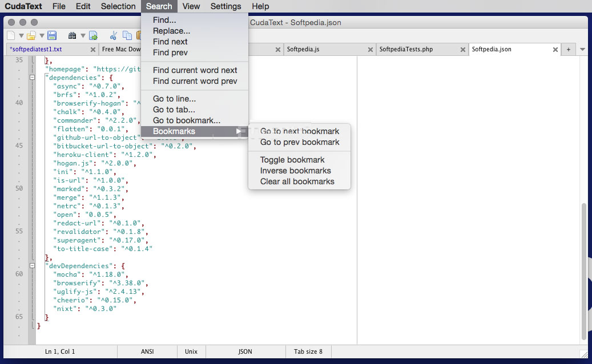Click the Open file folder icon

coord(32,35)
